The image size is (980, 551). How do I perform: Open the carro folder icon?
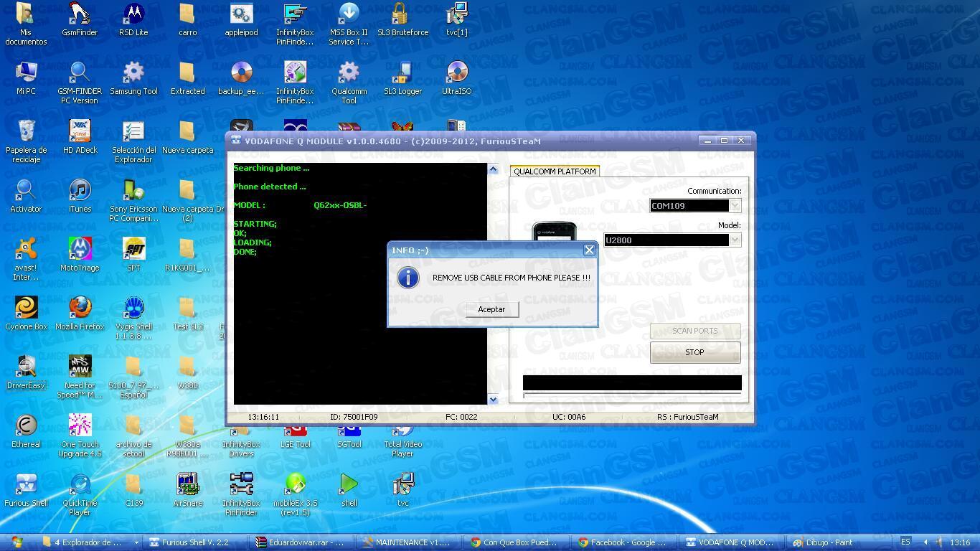click(187, 20)
